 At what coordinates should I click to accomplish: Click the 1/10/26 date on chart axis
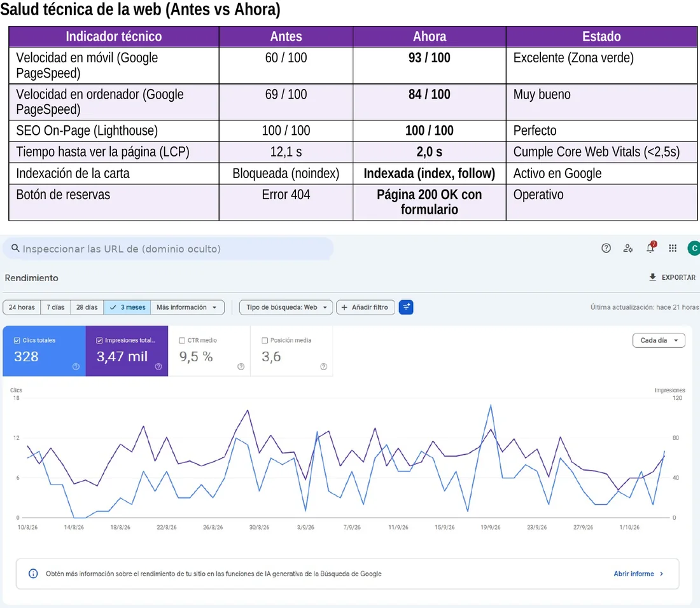[x=629, y=527]
